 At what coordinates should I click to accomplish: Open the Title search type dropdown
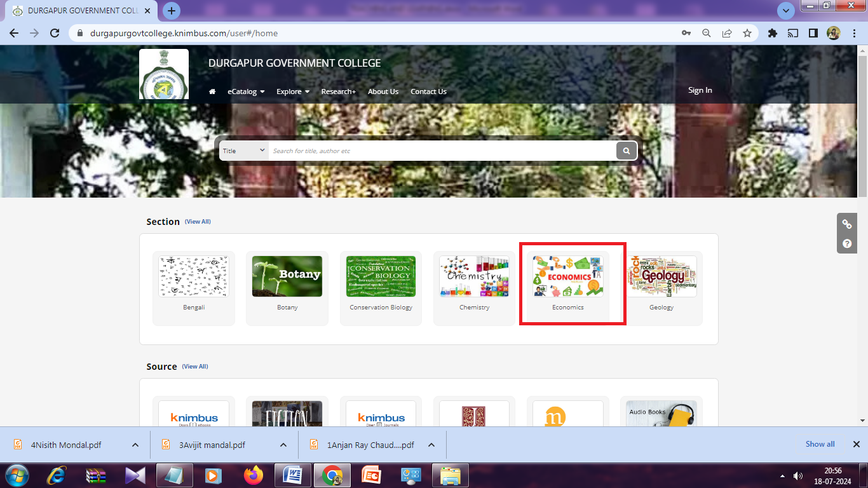click(x=244, y=151)
